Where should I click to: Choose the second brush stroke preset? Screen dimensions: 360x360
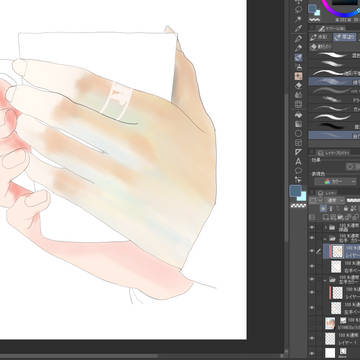click(x=334, y=63)
